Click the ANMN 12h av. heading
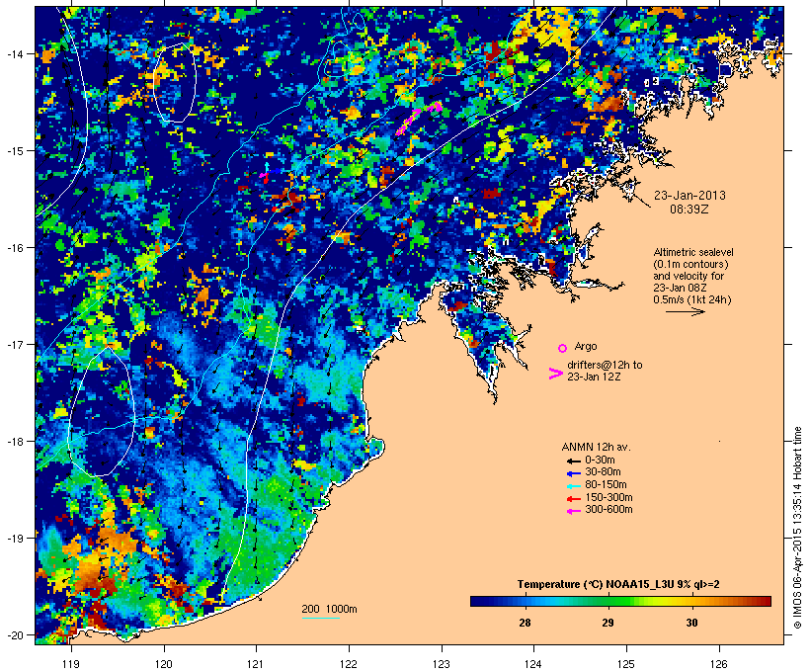810x672 pixels. click(596, 447)
